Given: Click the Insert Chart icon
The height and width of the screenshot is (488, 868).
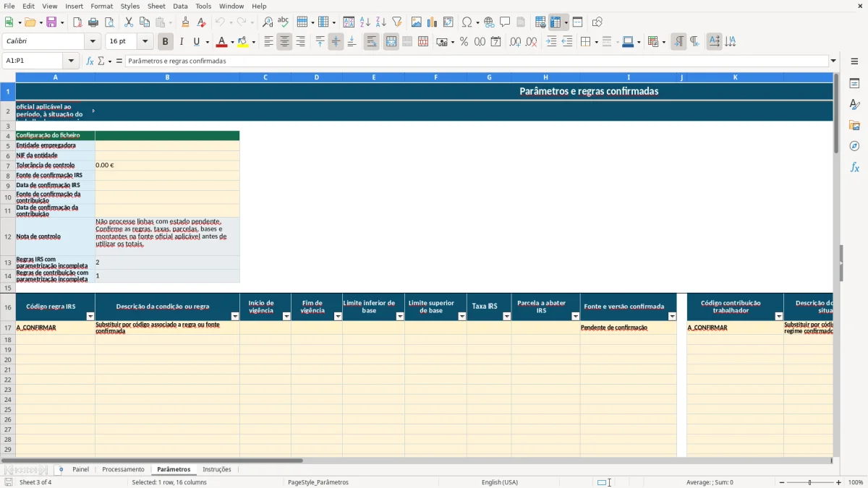Looking at the screenshot, I should [x=433, y=22].
